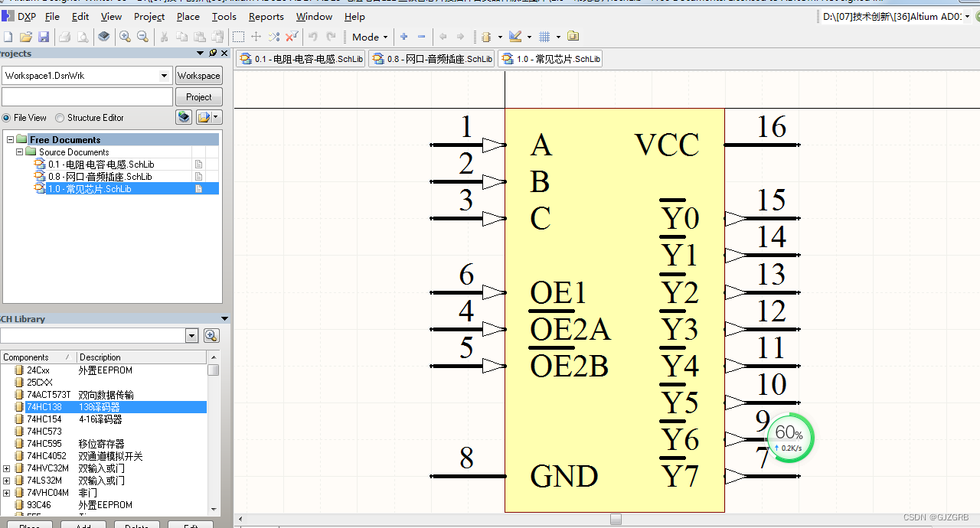Sort by the Components column header
Screen dimensions: 980x528
coord(38,357)
